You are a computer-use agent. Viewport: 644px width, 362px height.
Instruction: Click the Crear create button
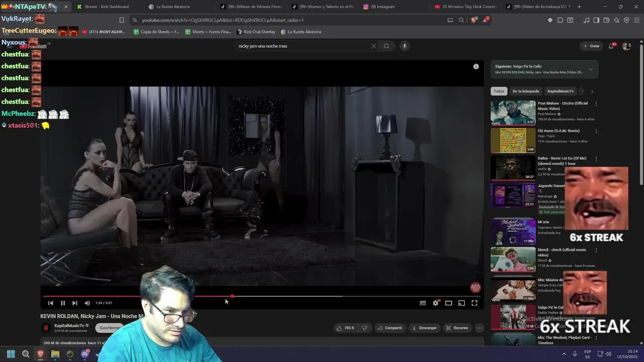point(591,46)
